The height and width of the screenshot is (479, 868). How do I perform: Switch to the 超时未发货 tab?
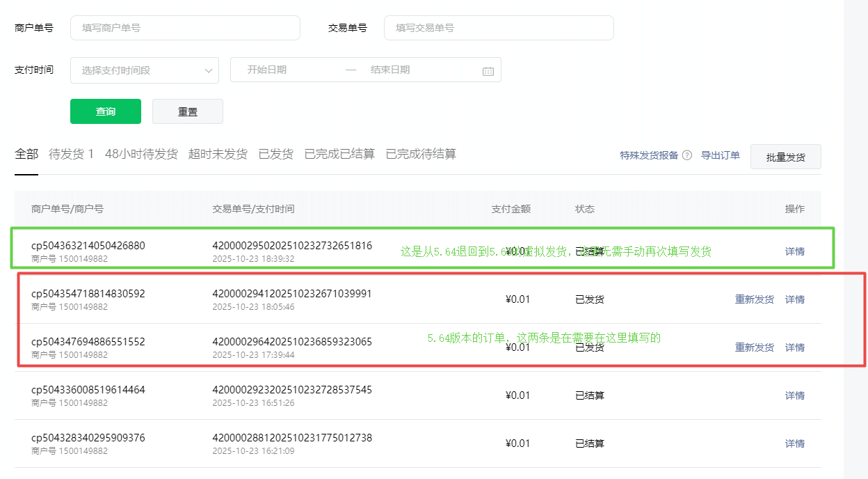pos(218,154)
